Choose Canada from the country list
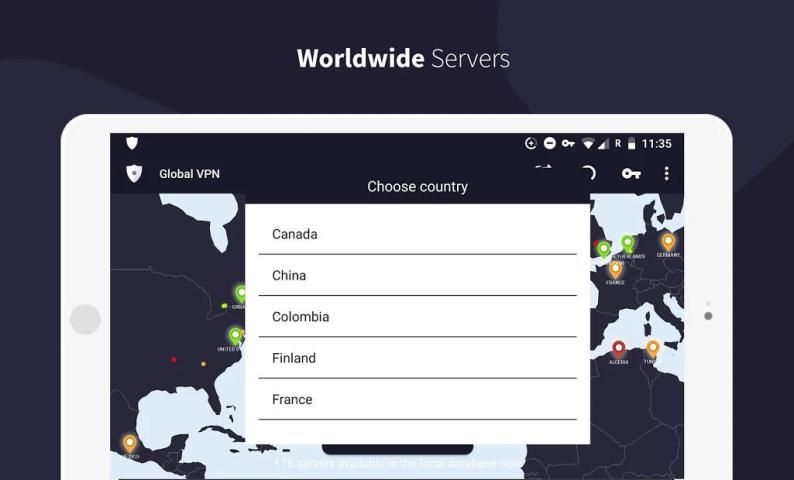This screenshot has height=480, width=794. [x=417, y=234]
